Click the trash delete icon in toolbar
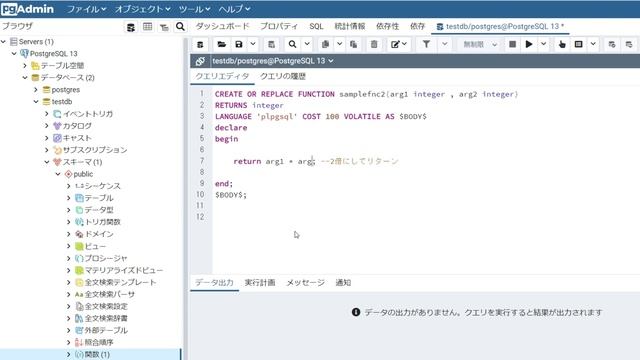Screen dimensions: 640x360 click(374, 44)
